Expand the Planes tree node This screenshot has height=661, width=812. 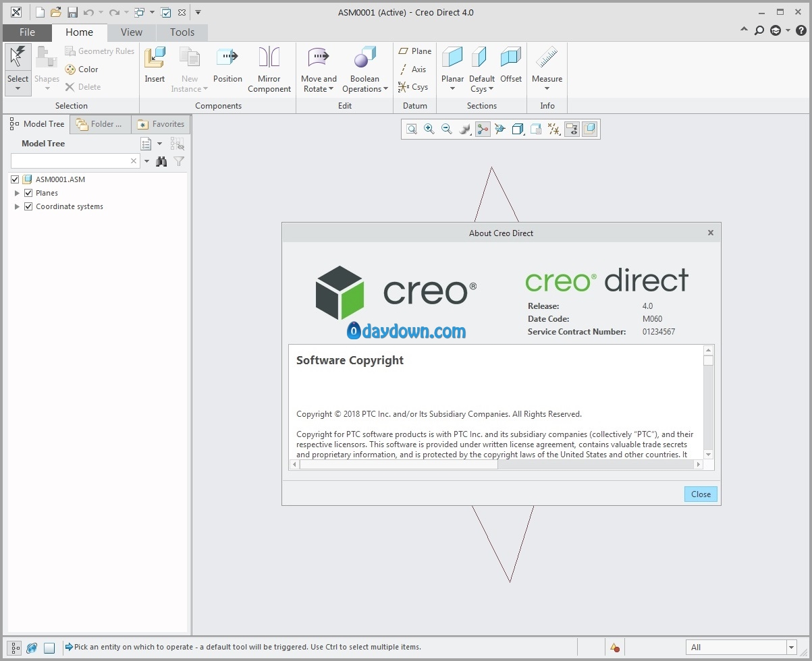click(17, 193)
